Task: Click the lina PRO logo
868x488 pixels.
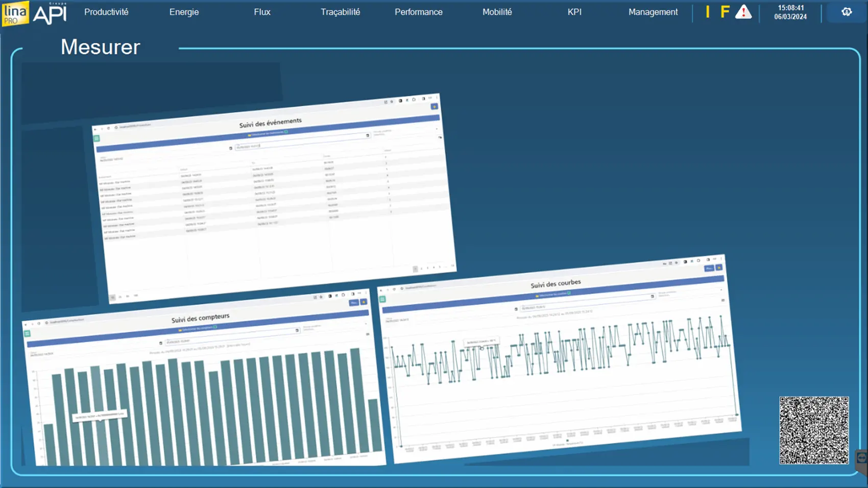Action: click(15, 13)
